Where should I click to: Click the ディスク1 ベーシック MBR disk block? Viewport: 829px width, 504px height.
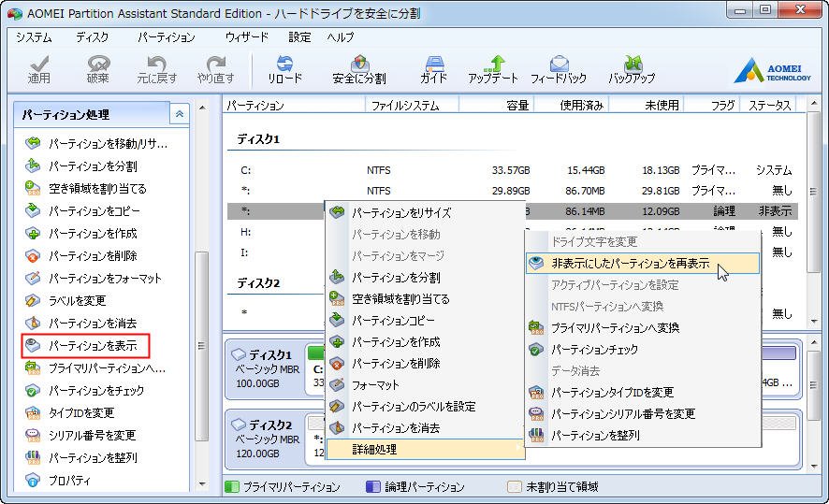tap(266, 368)
